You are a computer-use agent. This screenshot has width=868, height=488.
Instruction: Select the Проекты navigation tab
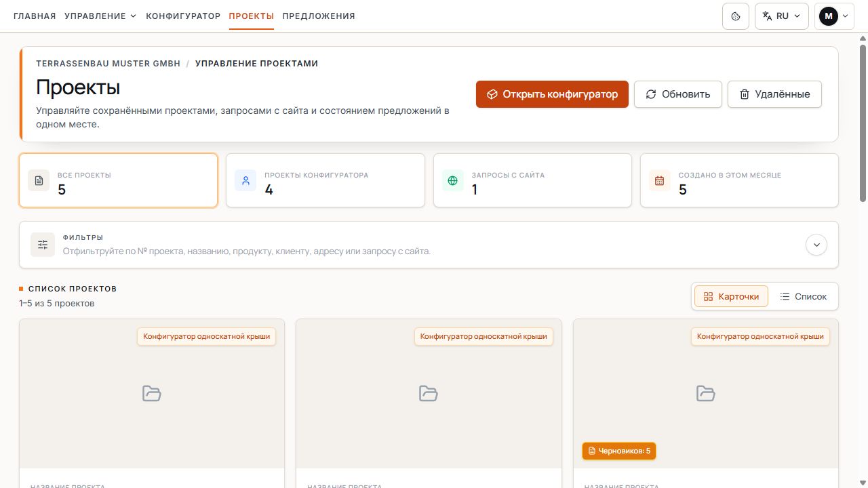[252, 16]
